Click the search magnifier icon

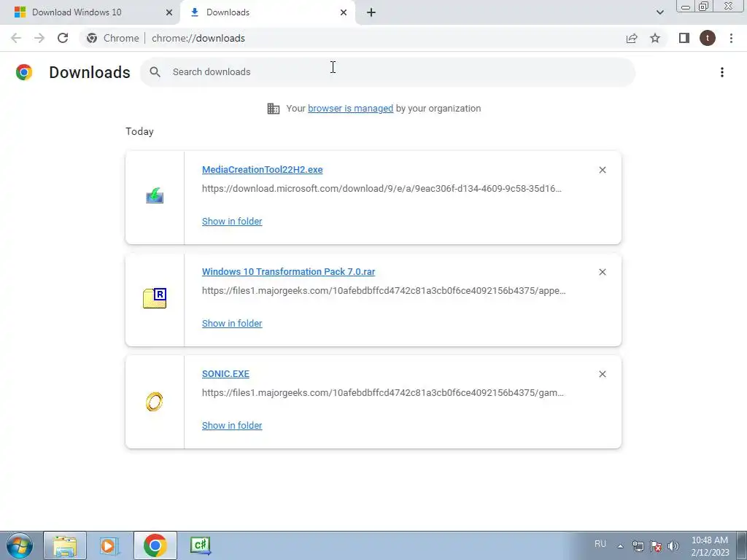point(155,72)
